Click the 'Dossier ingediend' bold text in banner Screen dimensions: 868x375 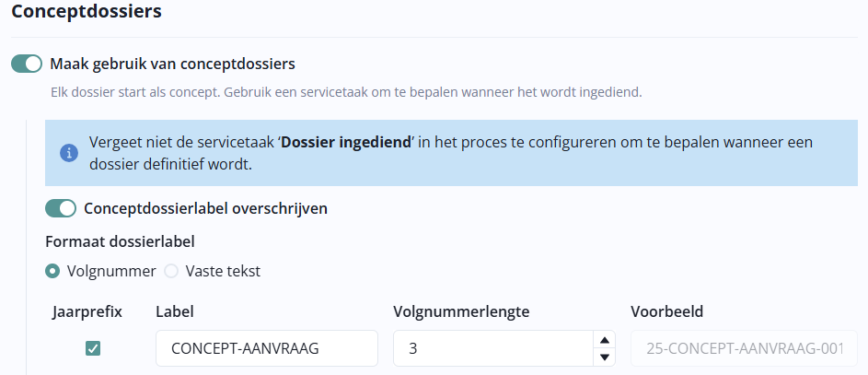click(346, 143)
